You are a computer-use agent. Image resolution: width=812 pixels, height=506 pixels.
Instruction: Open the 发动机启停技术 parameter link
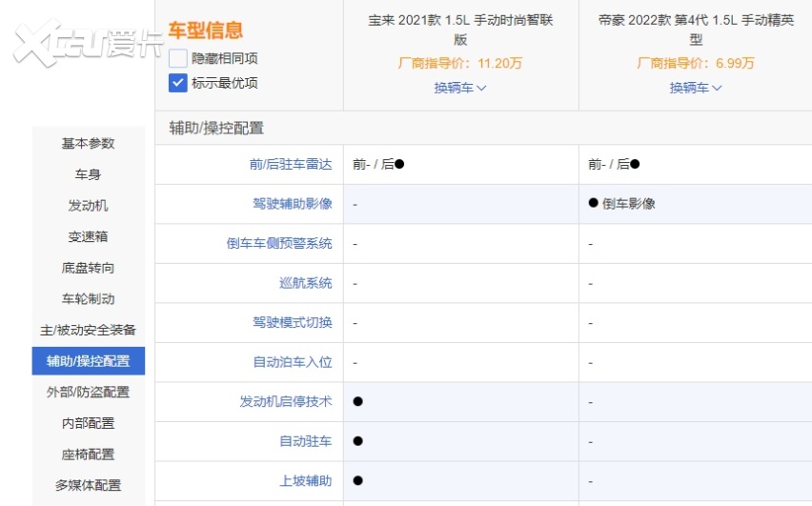click(x=286, y=401)
